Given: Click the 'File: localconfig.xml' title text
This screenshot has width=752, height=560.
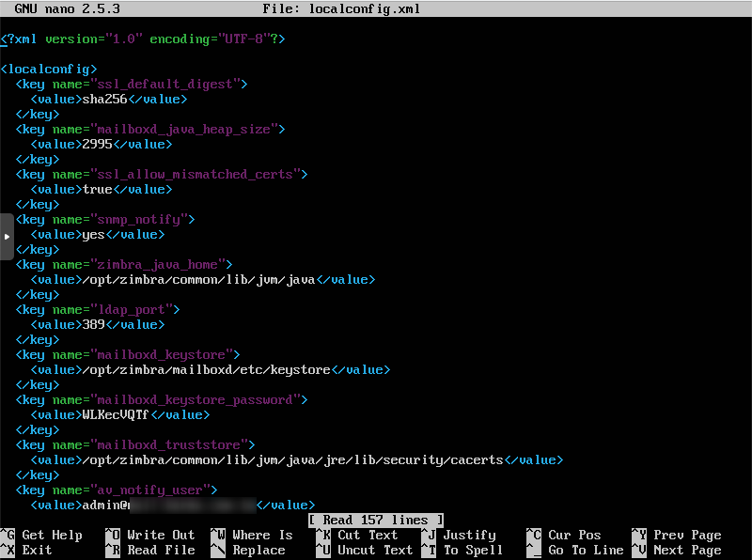Looking at the screenshot, I should [341, 9].
